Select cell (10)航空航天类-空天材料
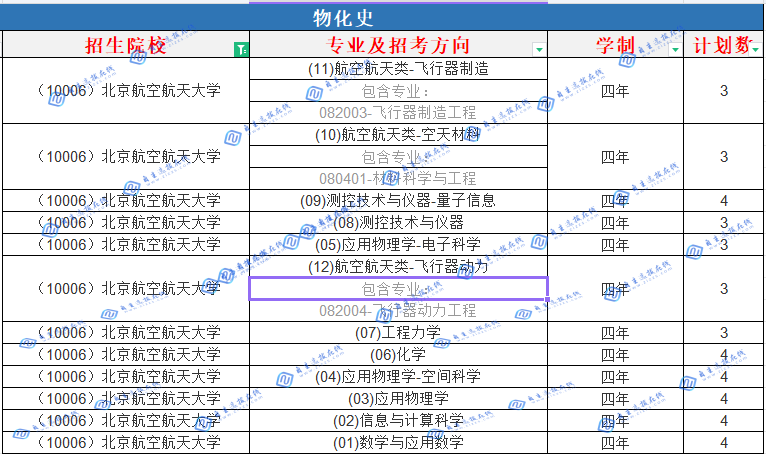The image size is (766, 456). (398, 134)
